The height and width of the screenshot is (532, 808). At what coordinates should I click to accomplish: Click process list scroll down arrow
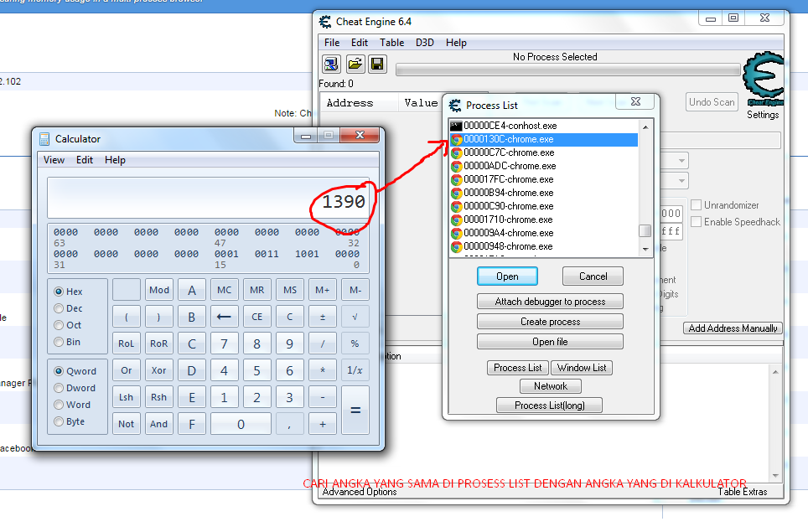[x=645, y=250]
